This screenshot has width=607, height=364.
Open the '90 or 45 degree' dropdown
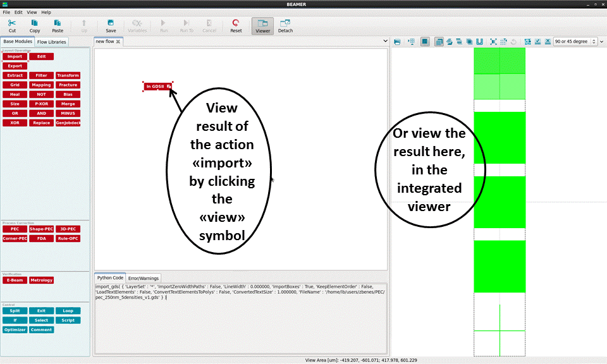click(575, 42)
